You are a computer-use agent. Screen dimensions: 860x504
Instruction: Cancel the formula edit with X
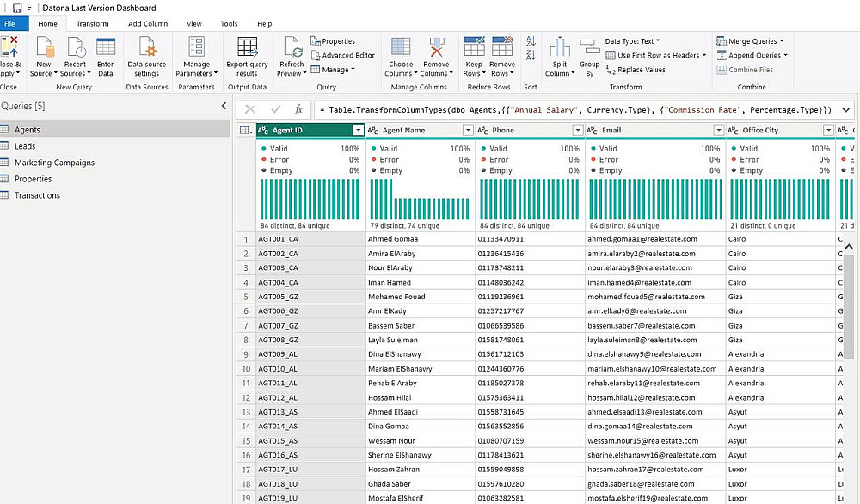point(250,110)
